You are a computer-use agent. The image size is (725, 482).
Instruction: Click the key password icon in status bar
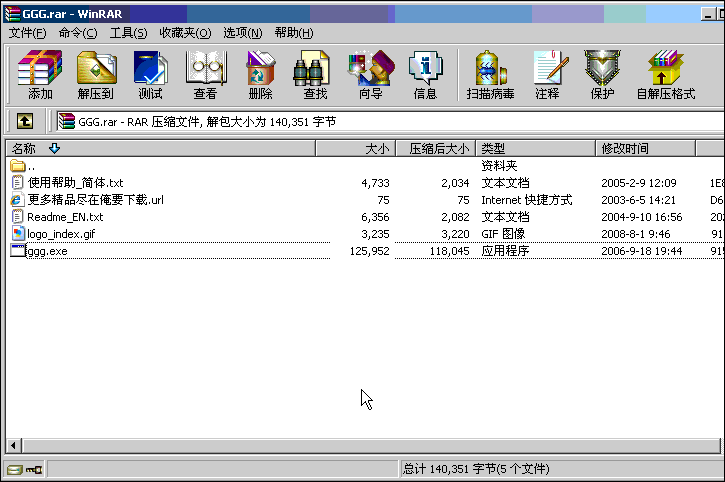pos(34,470)
